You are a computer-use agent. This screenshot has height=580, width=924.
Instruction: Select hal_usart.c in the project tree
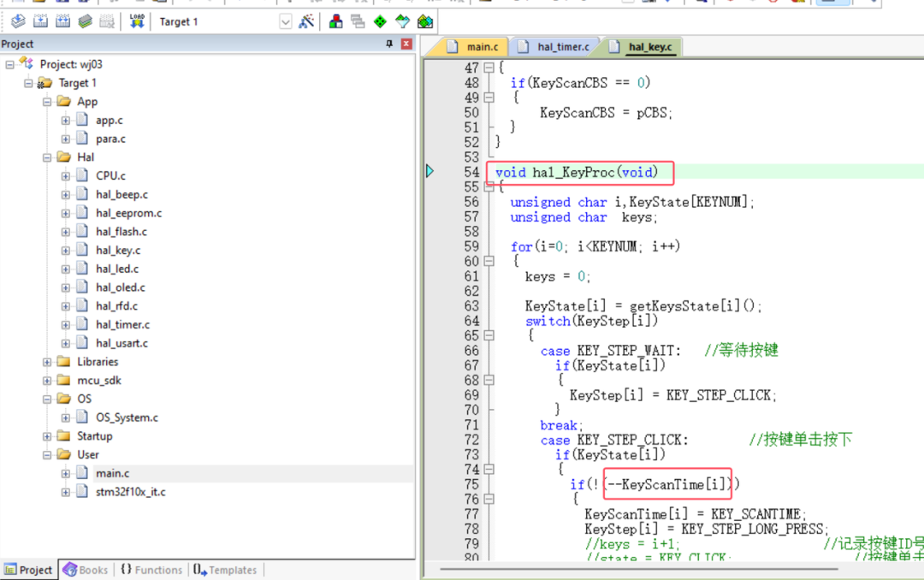[x=122, y=343]
